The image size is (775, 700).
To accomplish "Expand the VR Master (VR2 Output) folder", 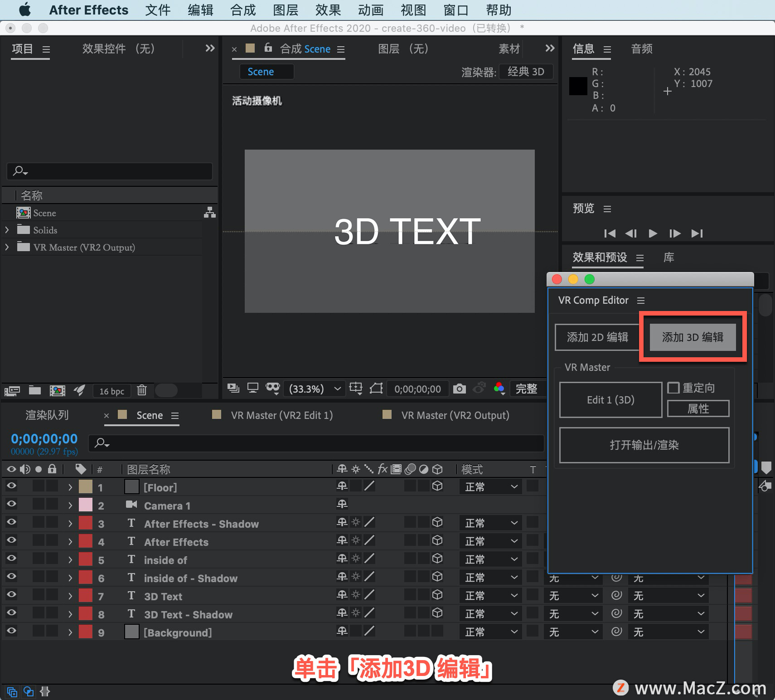I will [7, 247].
